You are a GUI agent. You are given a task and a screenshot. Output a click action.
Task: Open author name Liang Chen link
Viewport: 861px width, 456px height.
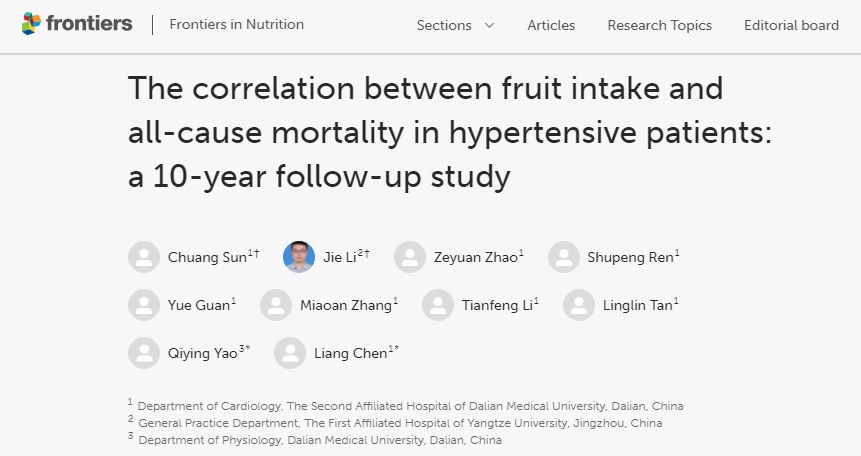[350, 353]
